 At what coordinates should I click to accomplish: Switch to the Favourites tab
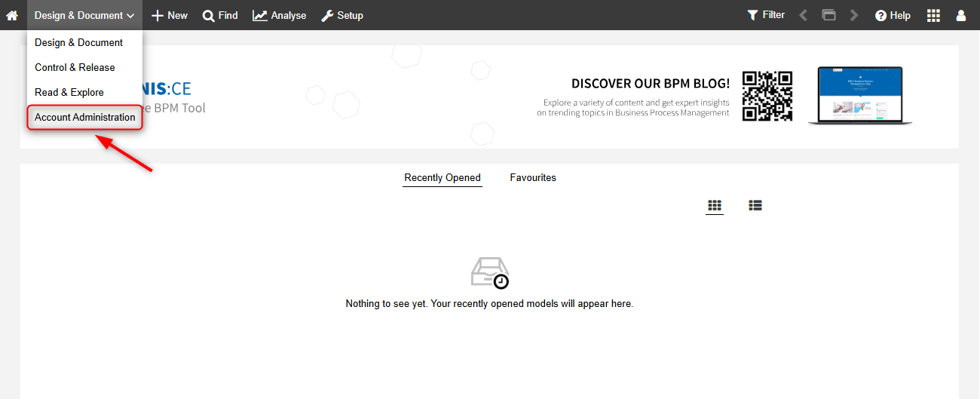tap(533, 178)
